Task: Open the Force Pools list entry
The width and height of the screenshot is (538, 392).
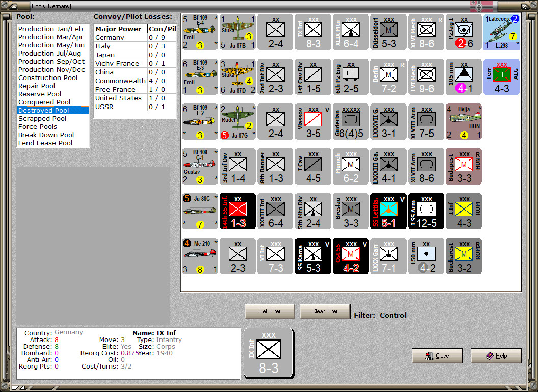Action: [53, 126]
